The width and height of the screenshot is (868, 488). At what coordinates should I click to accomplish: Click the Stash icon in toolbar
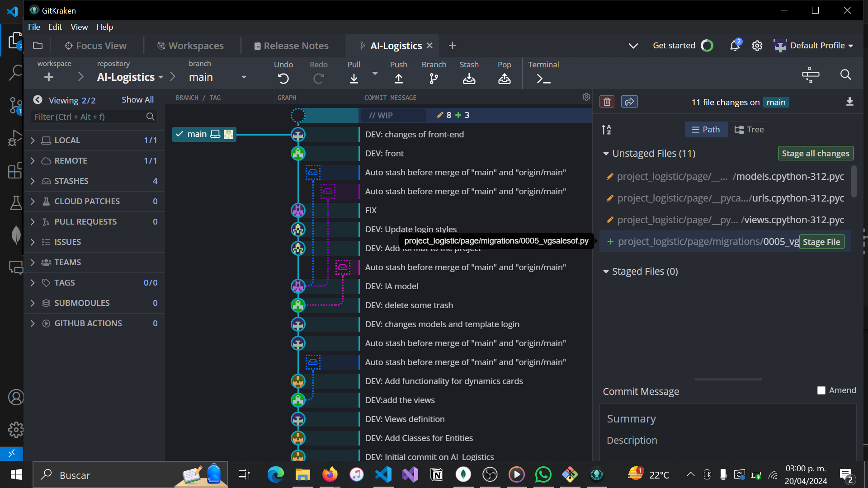coord(469,79)
